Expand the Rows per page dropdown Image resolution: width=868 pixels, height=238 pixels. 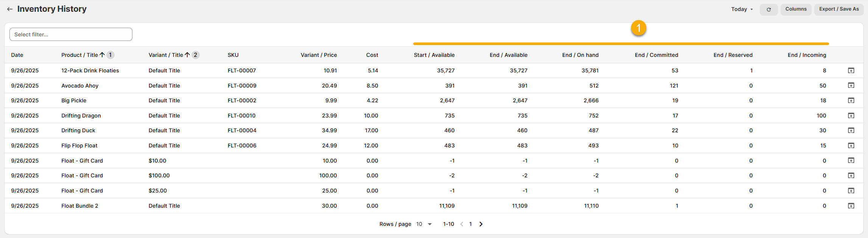424,224
